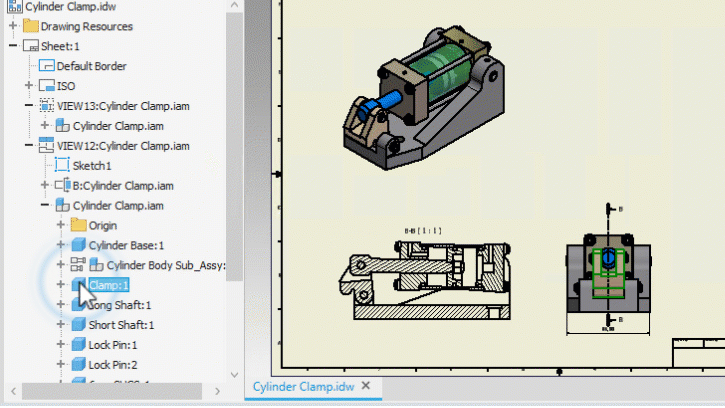Image resolution: width=725 pixels, height=408 pixels.
Task: Click the assembly icon under VIEW12
Action: [x=62, y=205]
